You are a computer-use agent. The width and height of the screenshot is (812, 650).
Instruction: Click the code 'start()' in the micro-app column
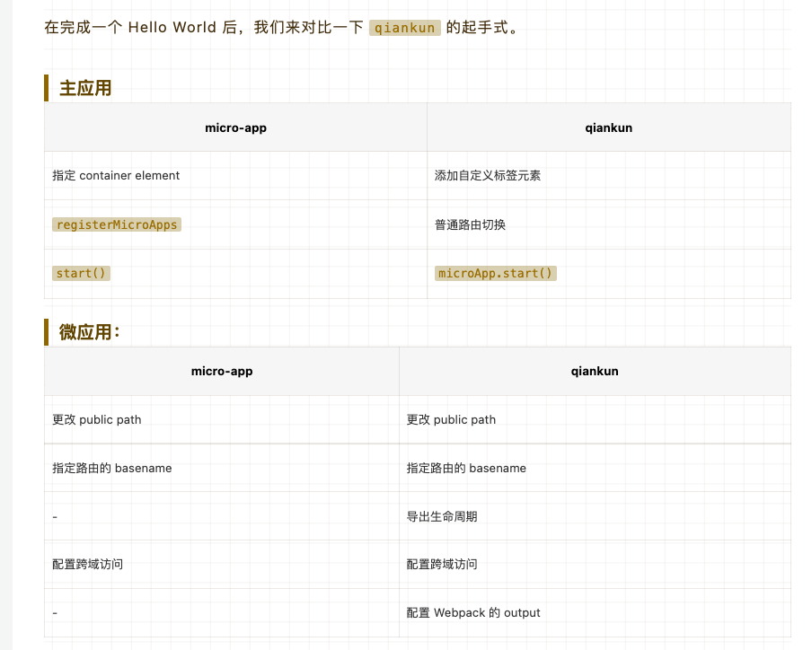pyautogui.click(x=81, y=273)
